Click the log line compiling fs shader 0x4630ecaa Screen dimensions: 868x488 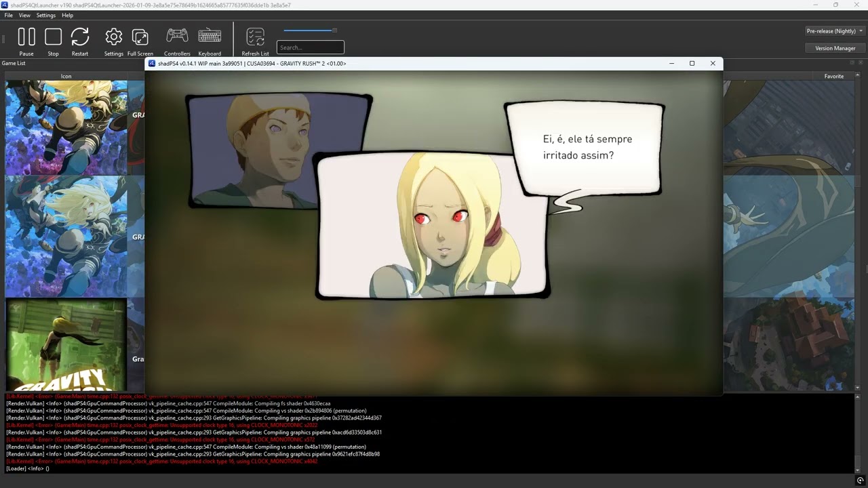click(x=168, y=403)
